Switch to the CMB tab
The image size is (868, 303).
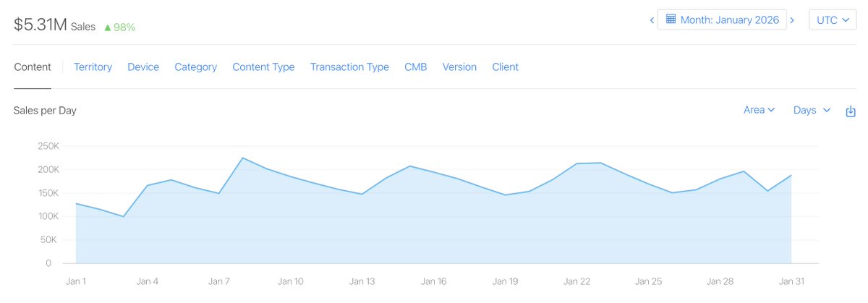pyautogui.click(x=416, y=67)
